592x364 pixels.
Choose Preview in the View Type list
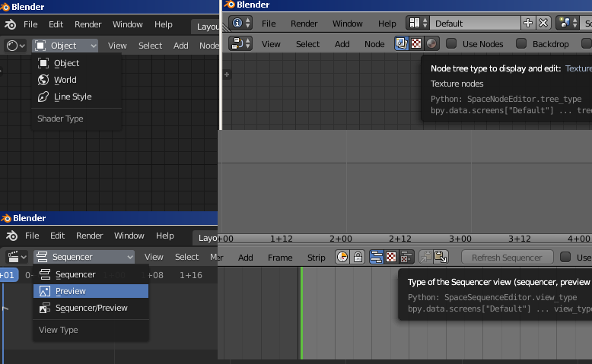point(91,291)
